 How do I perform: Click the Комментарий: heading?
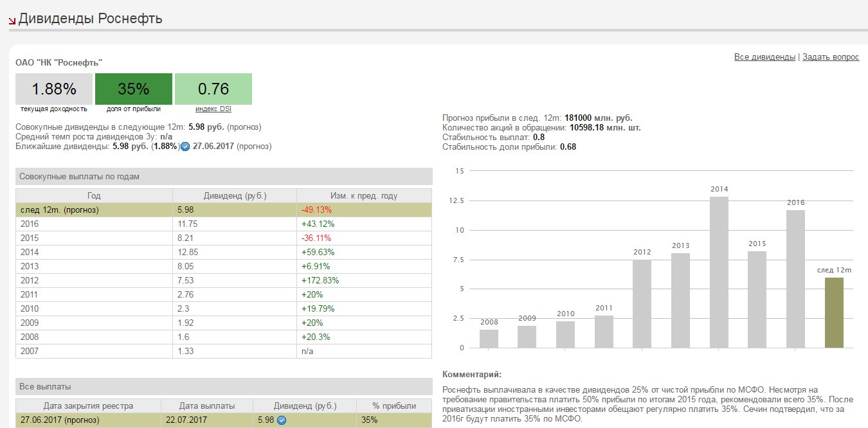(472, 375)
